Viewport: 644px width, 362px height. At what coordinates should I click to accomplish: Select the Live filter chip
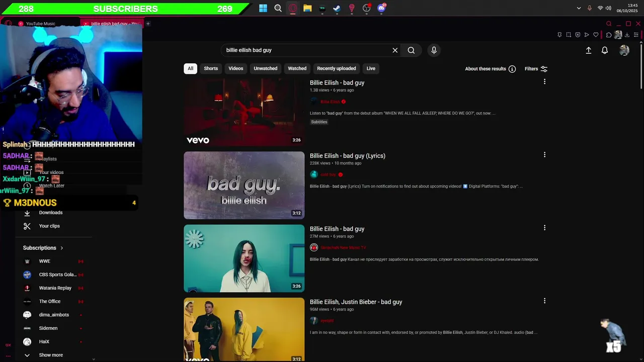point(371,68)
